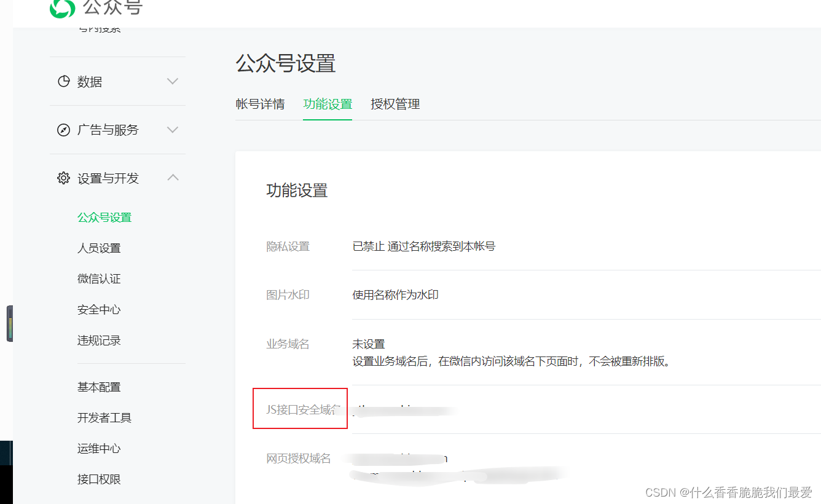
Task: Click the 设置业务域名后 description text
Action: tap(513, 361)
